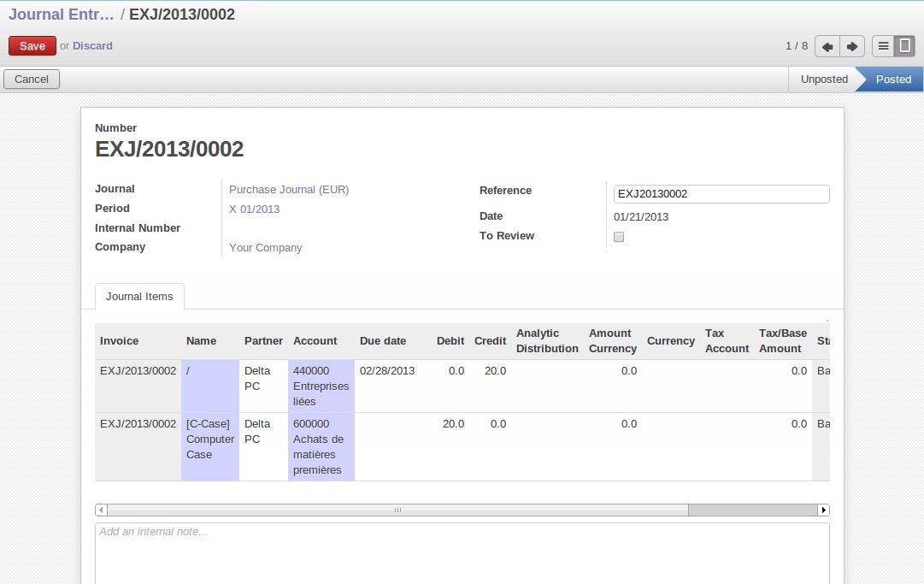Click the Reference input field

(721, 194)
